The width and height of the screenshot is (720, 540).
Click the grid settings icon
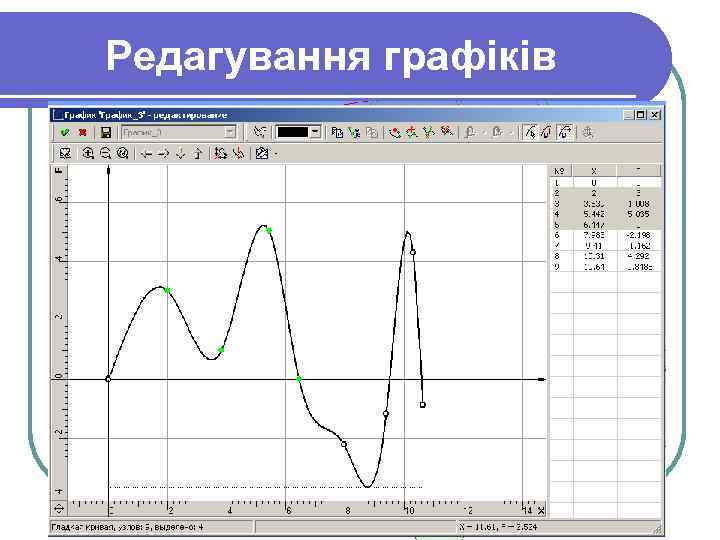(262, 153)
